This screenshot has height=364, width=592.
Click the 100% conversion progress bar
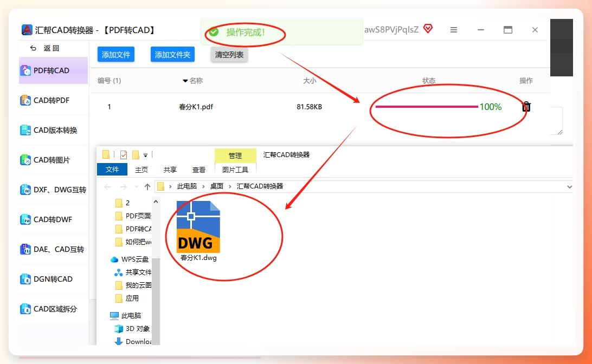point(427,107)
